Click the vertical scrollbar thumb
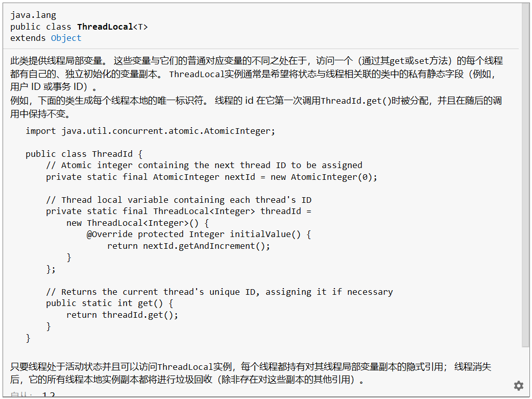532x399 pixels. pos(525,174)
